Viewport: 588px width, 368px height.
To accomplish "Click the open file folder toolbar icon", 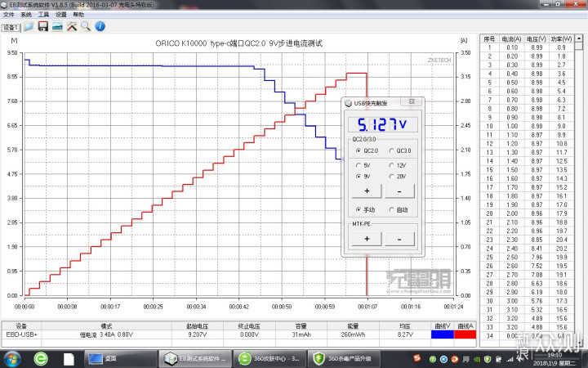I will point(29,27).
